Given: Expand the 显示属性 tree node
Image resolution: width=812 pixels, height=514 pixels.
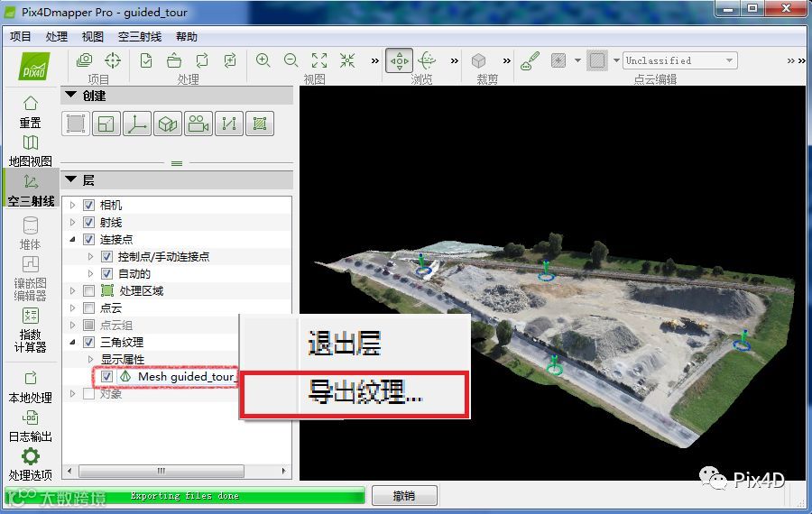Looking at the screenshot, I should pos(90,359).
